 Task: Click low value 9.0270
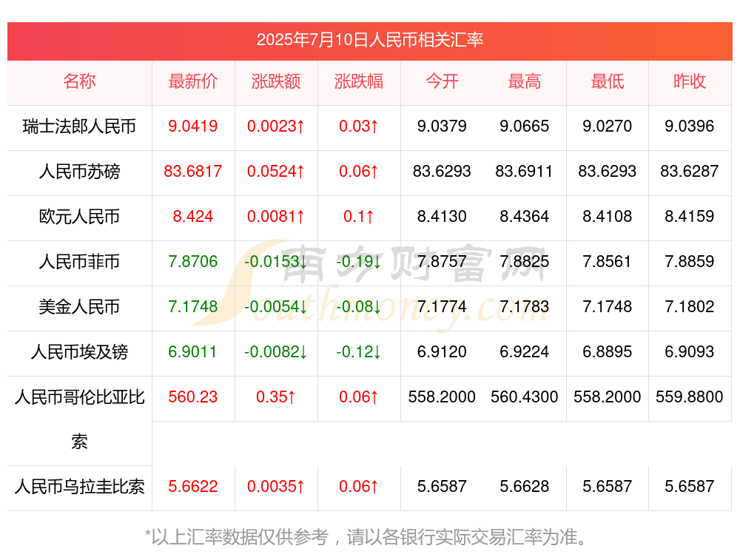[x=608, y=126]
